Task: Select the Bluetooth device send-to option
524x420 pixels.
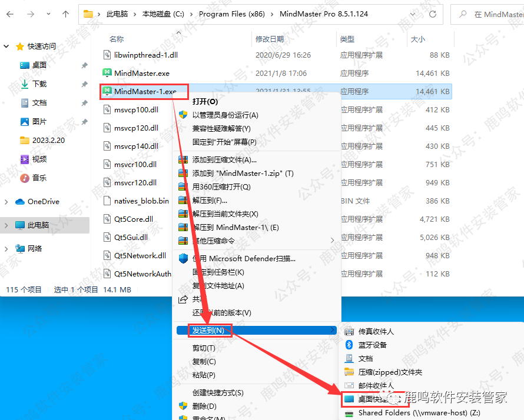Action: click(x=372, y=345)
